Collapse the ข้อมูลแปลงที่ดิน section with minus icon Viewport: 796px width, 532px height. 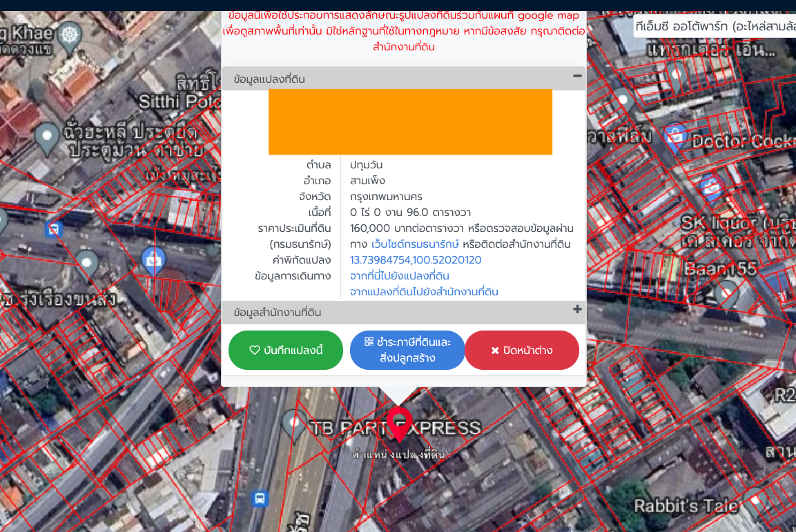point(577,77)
